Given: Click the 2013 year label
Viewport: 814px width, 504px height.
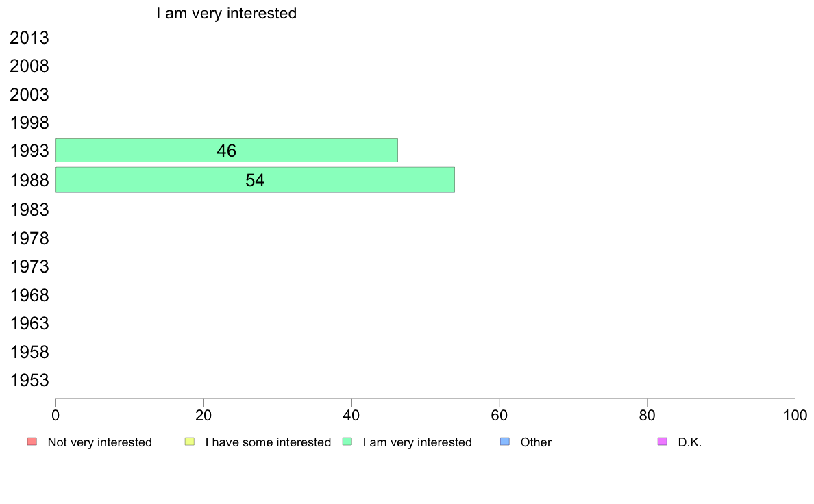Looking at the screenshot, I should point(29,38).
